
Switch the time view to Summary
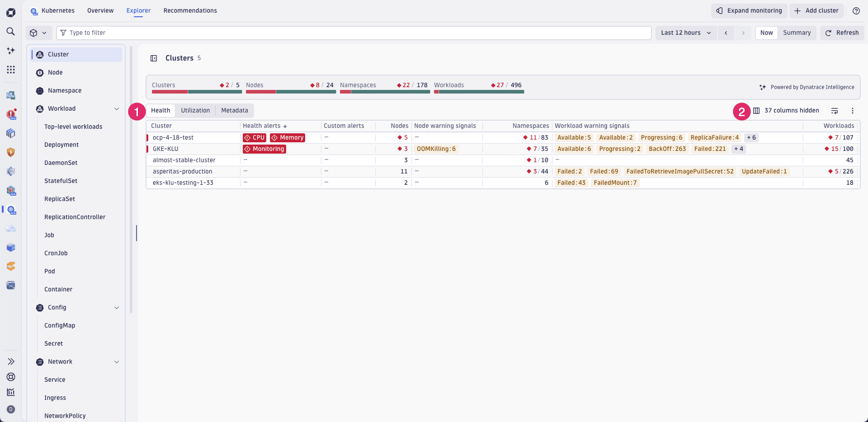797,33
